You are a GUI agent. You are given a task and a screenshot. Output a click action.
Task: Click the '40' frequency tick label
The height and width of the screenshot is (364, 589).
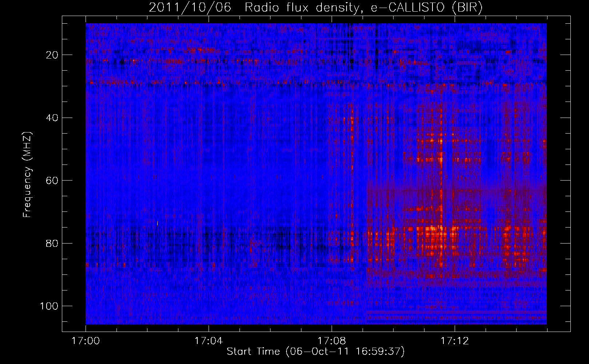pos(52,118)
